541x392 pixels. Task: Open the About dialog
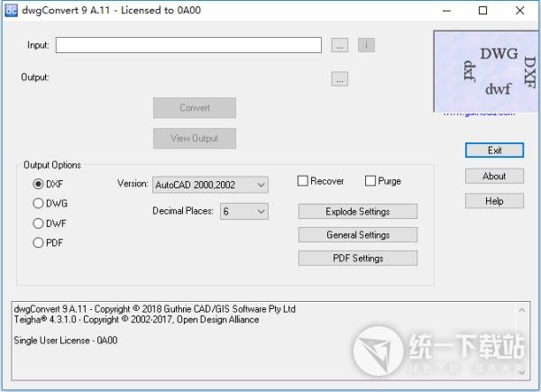click(x=494, y=177)
